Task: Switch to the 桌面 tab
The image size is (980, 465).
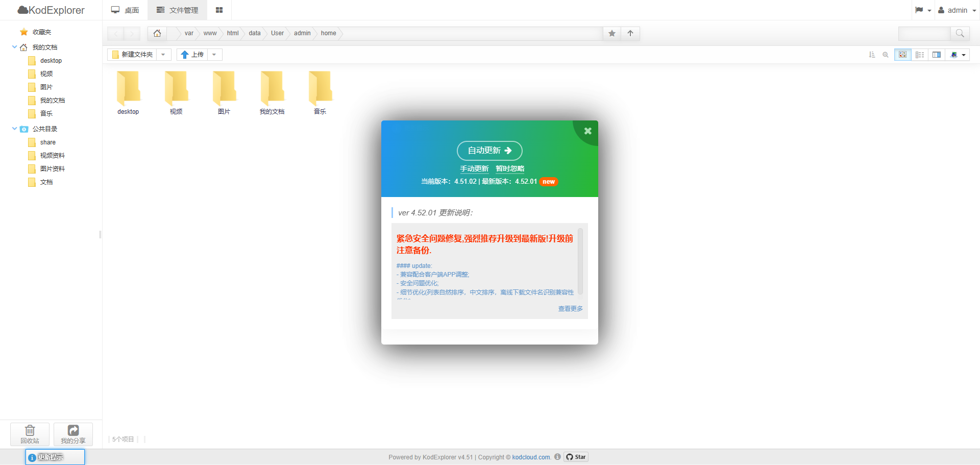Action: point(126,10)
